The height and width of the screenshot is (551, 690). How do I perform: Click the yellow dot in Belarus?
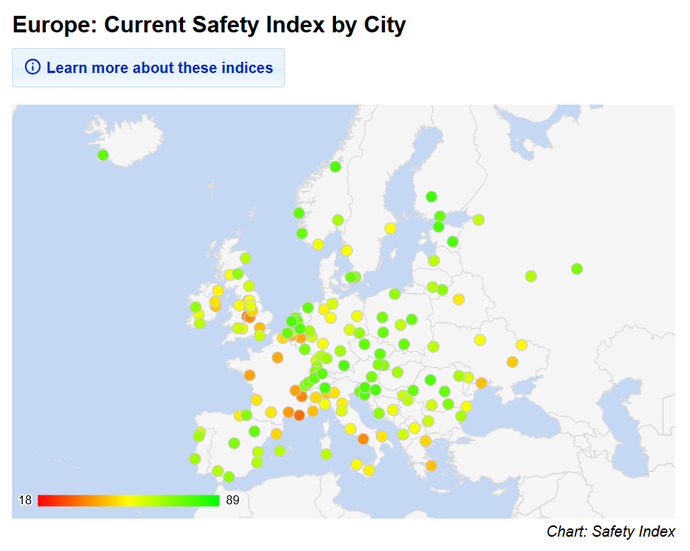coord(459,299)
